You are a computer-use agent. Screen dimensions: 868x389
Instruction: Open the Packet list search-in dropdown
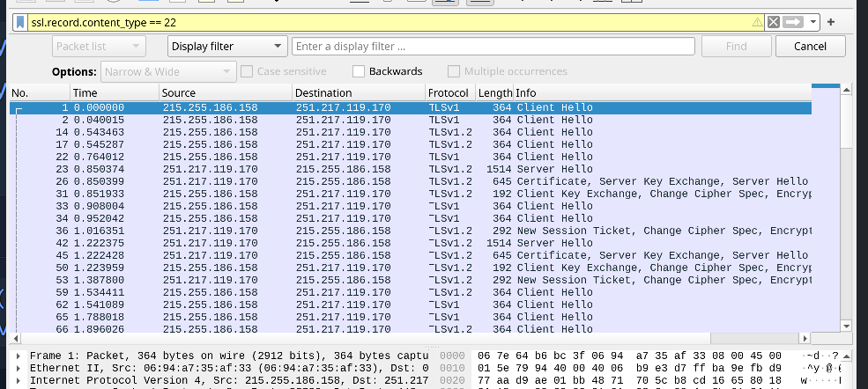tap(99, 47)
